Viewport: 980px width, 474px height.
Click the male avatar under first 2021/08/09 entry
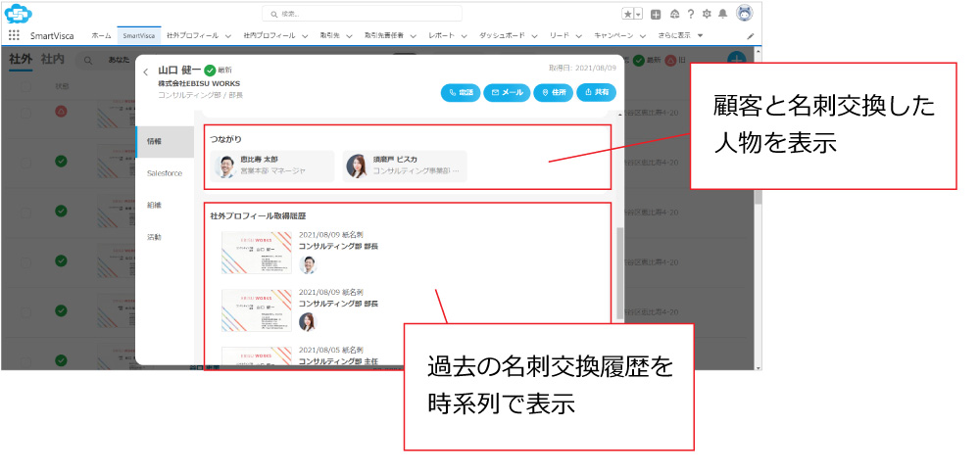click(308, 264)
